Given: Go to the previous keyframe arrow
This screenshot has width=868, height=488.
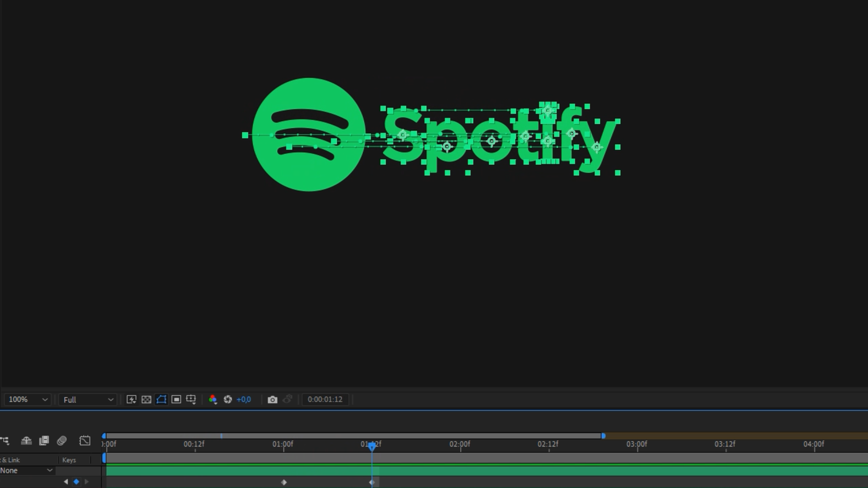Looking at the screenshot, I should coord(66,482).
